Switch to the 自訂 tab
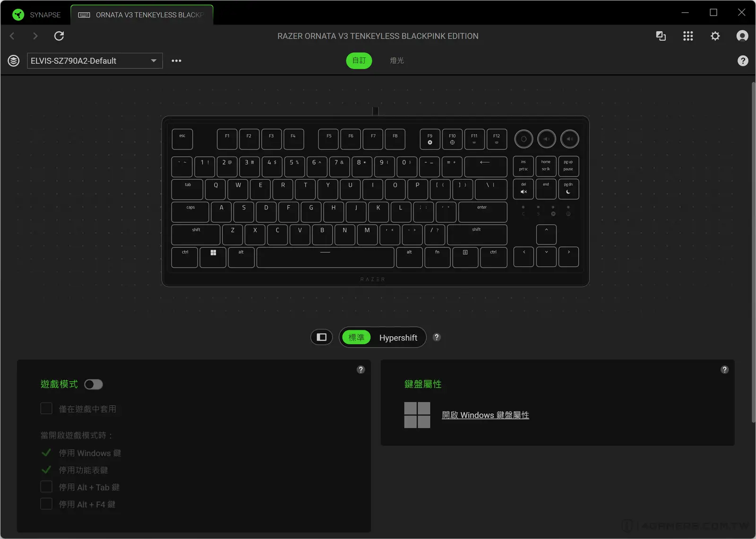756x539 pixels. [359, 61]
